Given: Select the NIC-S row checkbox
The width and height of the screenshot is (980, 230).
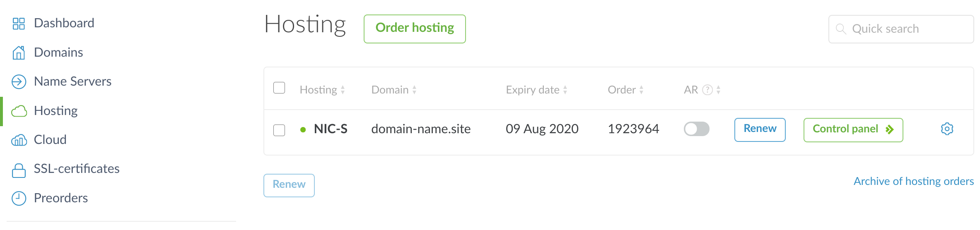Looking at the screenshot, I should click(279, 130).
